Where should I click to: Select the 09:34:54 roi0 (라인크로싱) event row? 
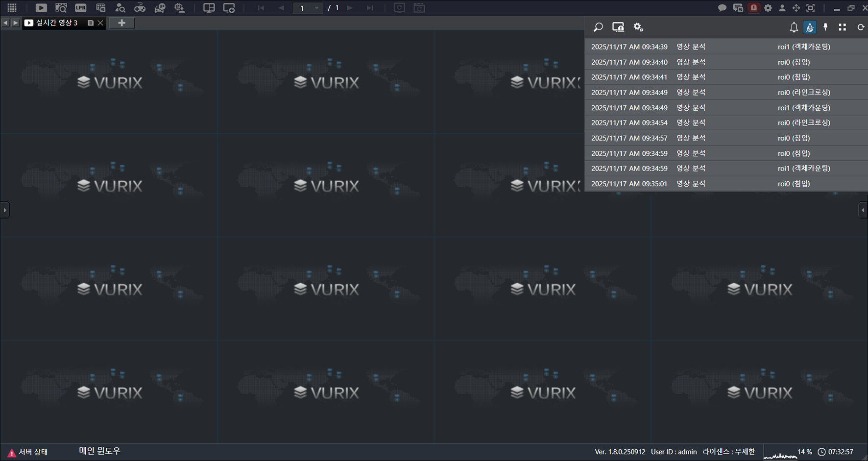(x=726, y=122)
